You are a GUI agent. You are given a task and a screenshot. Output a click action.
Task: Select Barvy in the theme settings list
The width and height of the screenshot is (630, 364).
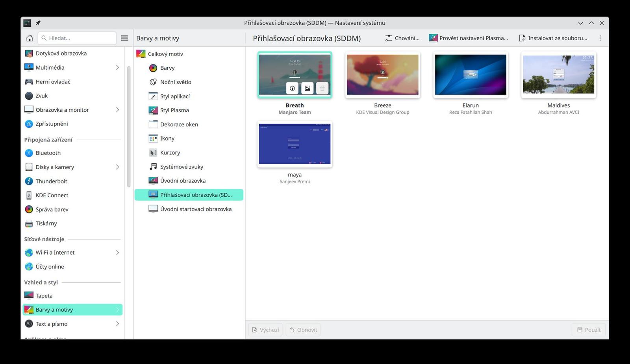[x=167, y=68]
